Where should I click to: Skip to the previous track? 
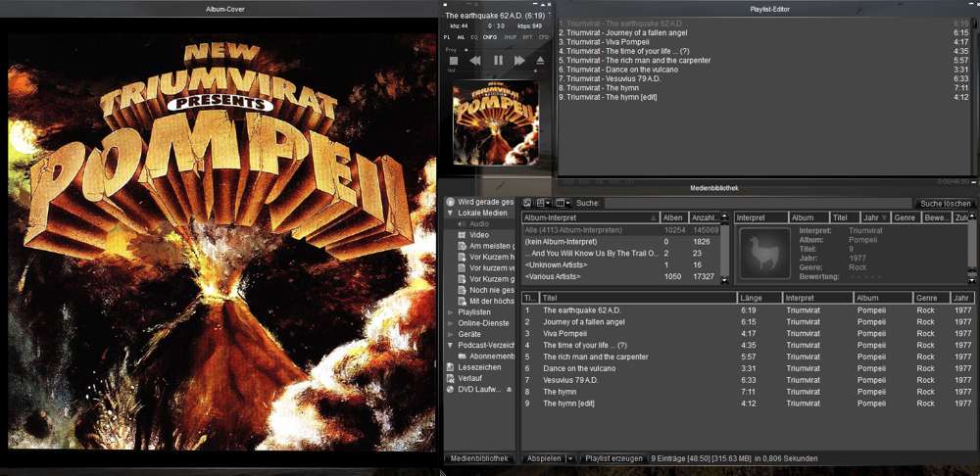475,61
